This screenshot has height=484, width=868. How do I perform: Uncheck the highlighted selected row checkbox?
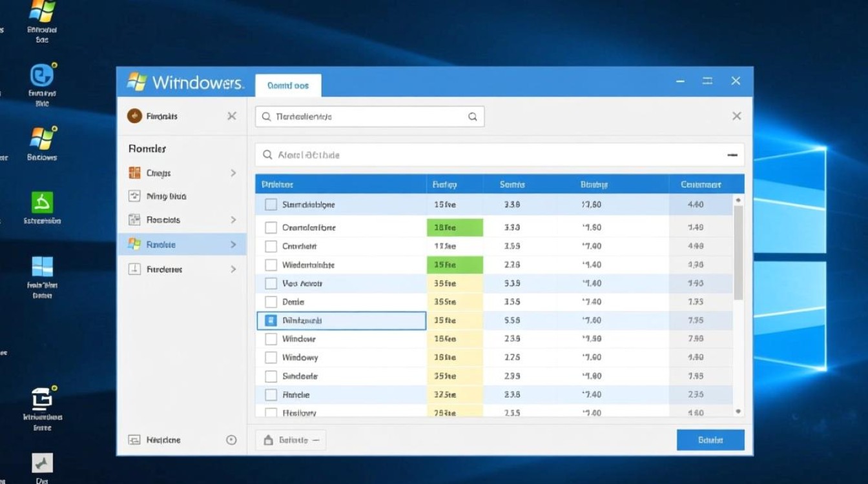270,320
